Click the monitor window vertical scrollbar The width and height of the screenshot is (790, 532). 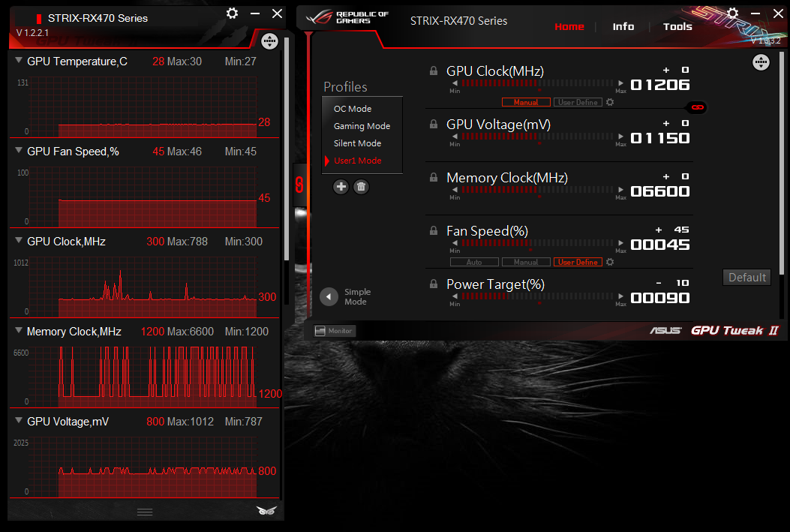(x=287, y=149)
